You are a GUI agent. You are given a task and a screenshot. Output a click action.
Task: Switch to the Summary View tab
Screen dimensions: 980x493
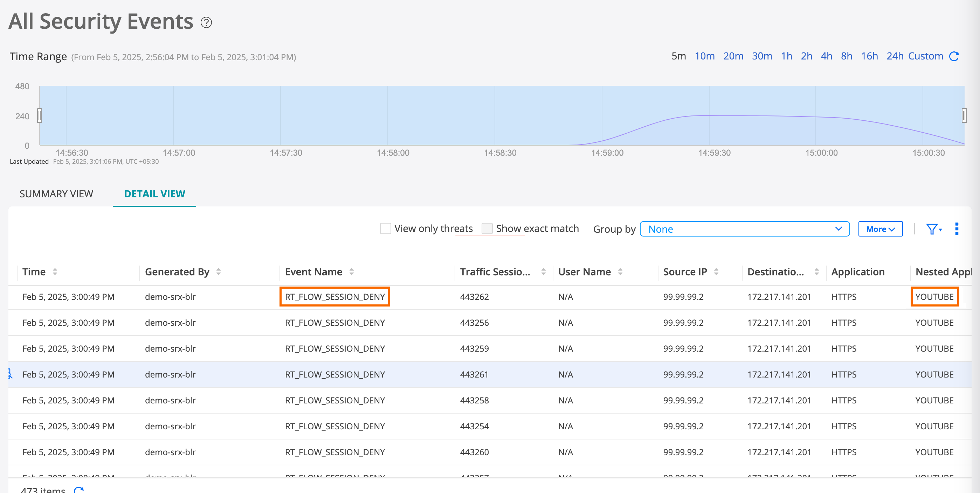56,194
